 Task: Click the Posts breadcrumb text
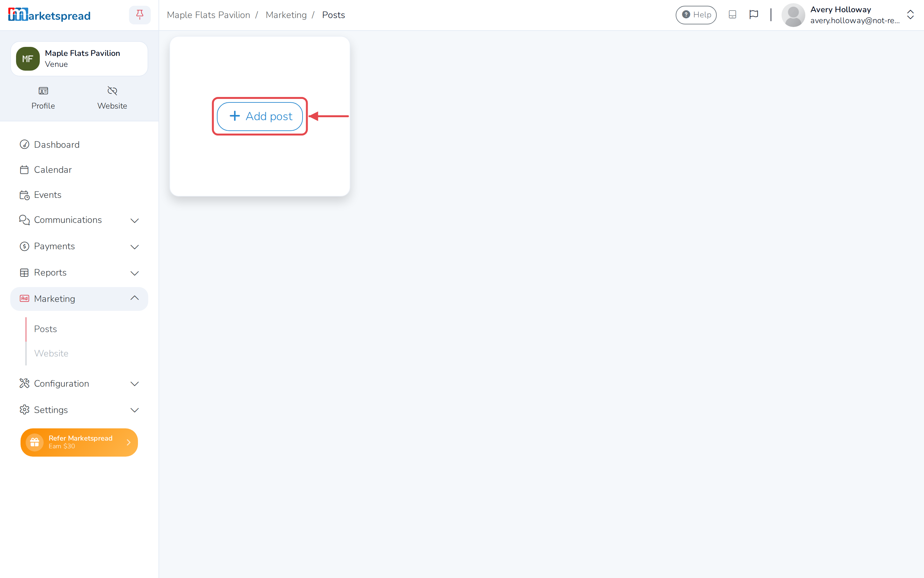[333, 15]
